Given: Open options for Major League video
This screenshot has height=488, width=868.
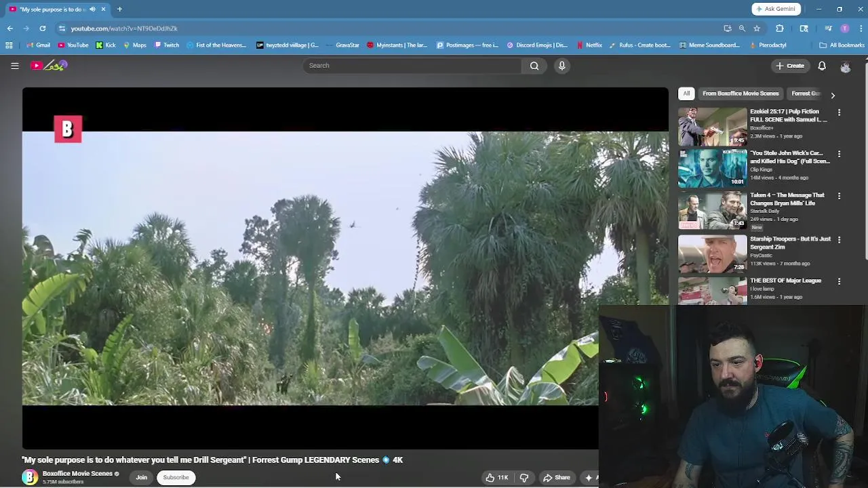Looking at the screenshot, I should pos(839,281).
